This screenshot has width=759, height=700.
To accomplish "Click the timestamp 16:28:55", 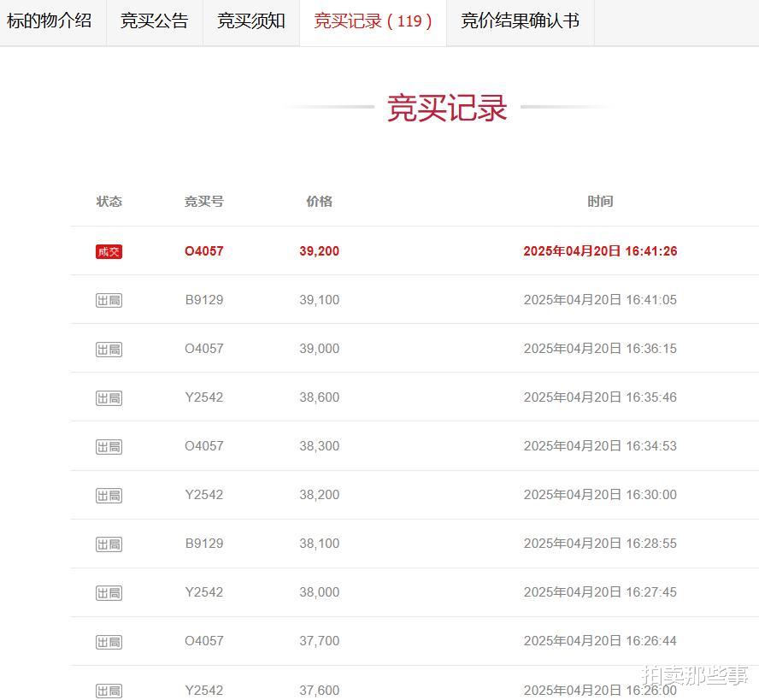I will tap(651, 543).
